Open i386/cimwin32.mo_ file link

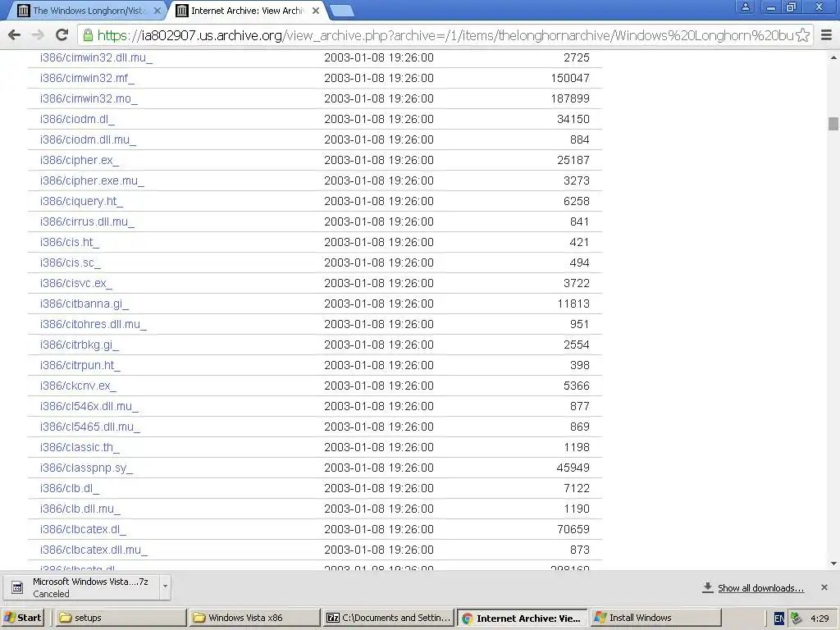[x=89, y=98]
